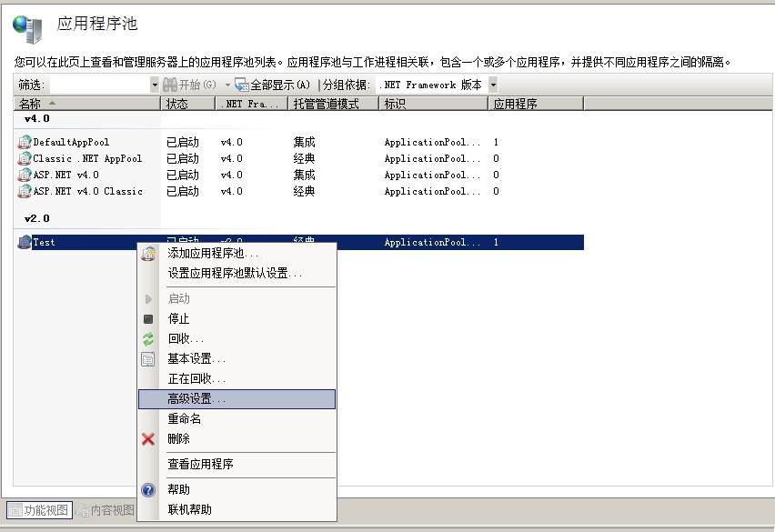Screen dimensions: 775x532
Task: Select the ASP.NET v4.0 row name
Action: pyautogui.click(x=65, y=175)
